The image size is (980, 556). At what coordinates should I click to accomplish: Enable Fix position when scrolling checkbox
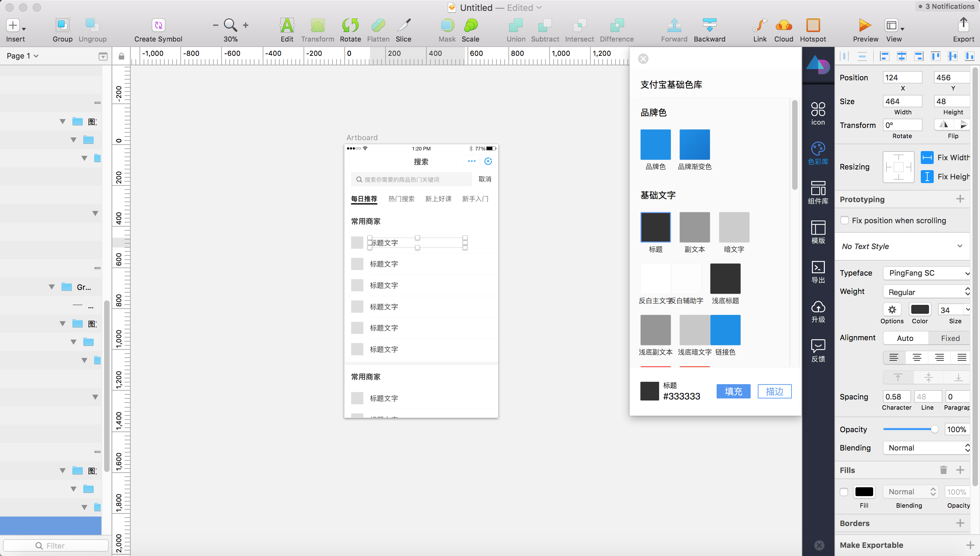pyautogui.click(x=845, y=220)
